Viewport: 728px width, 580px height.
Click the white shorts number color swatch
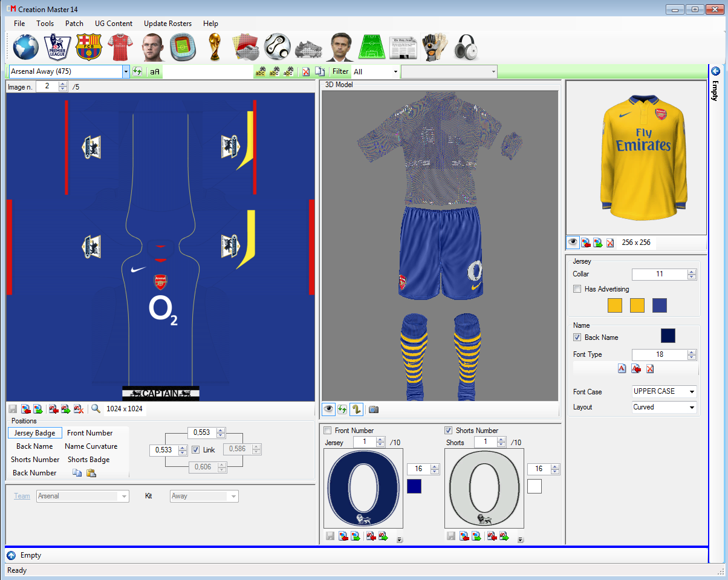(x=535, y=486)
